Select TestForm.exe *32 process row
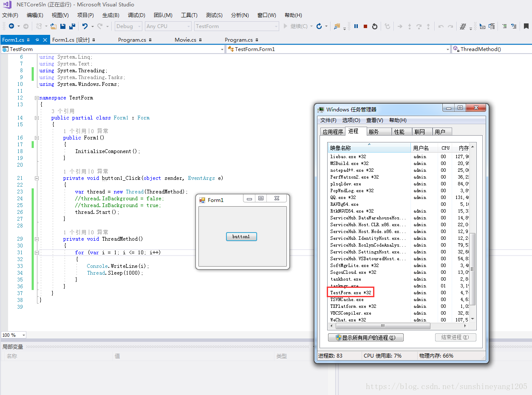Viewport: 532px width, 395px height. tap(398, 293)
